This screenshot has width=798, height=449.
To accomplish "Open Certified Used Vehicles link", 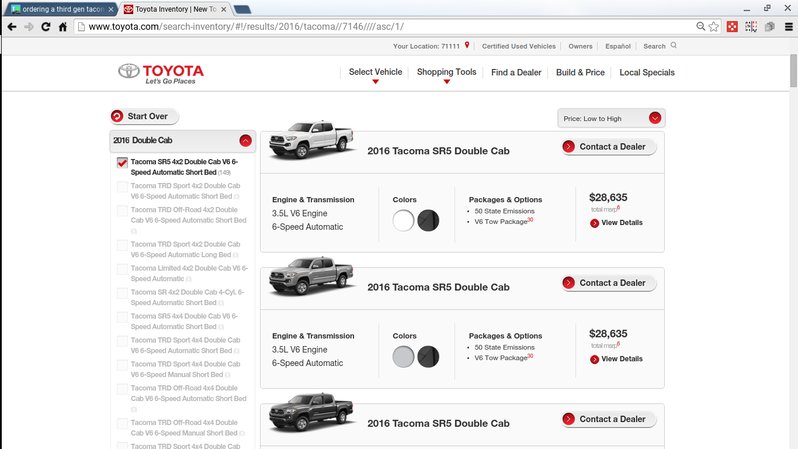I will (519, 46).
